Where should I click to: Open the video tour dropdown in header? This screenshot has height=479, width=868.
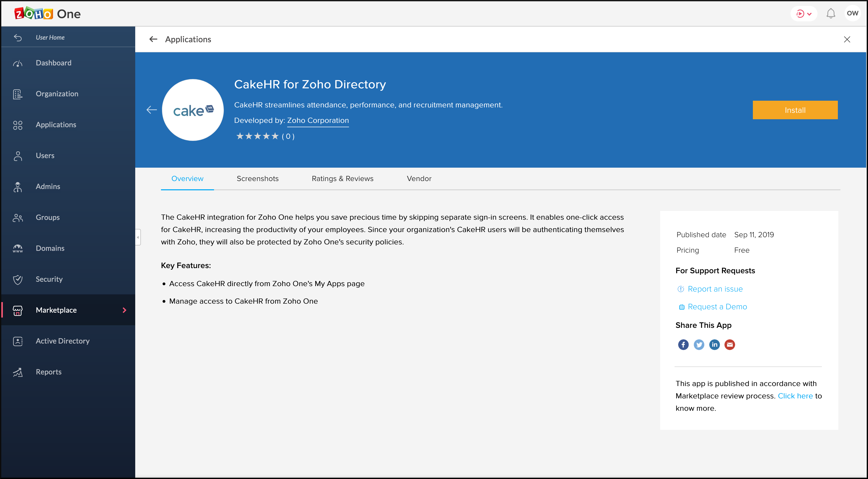point(804,13)
